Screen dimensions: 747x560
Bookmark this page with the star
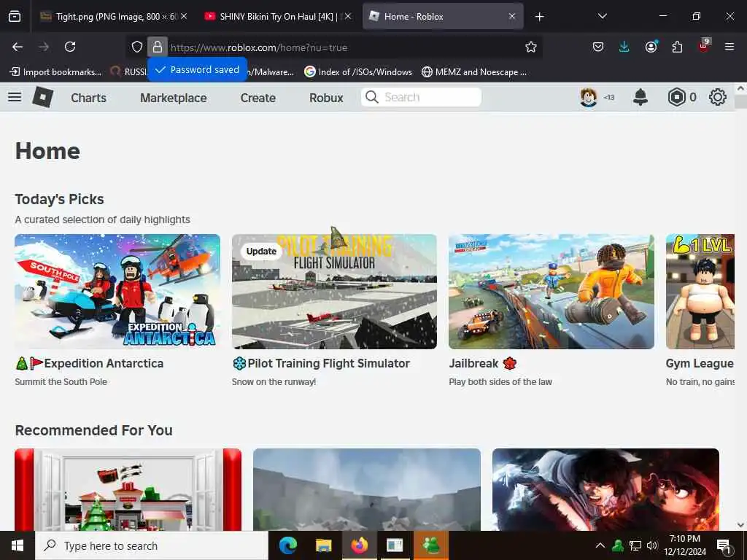coord(531,47)
